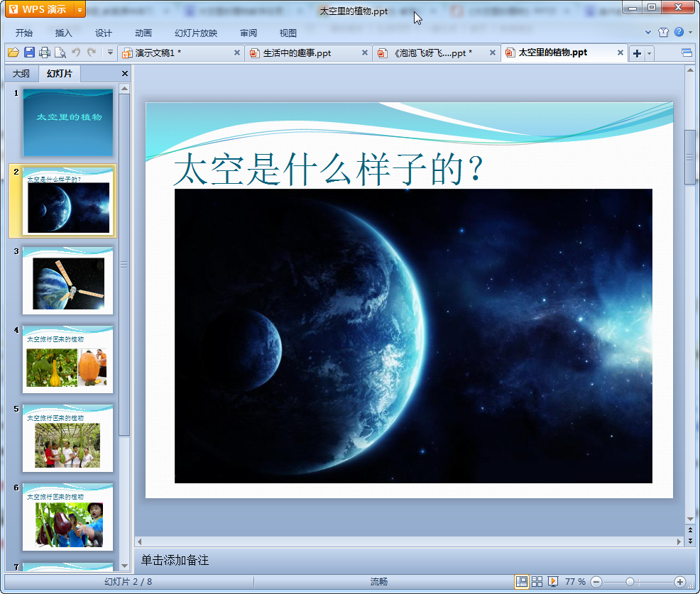The image size is (700, 594).
Task: Select slide 5 thumbnail with people in greenhouse
Action: [x=68, y=438]
